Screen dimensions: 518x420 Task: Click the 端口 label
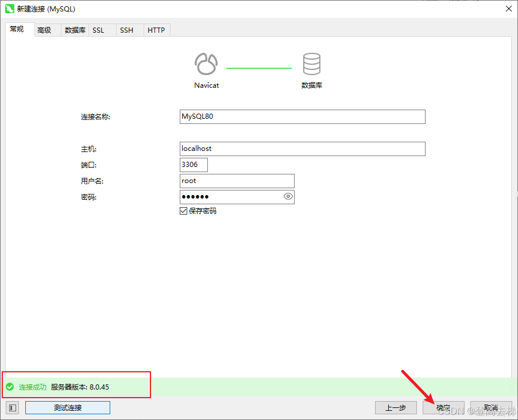click(x=89, y=165)
